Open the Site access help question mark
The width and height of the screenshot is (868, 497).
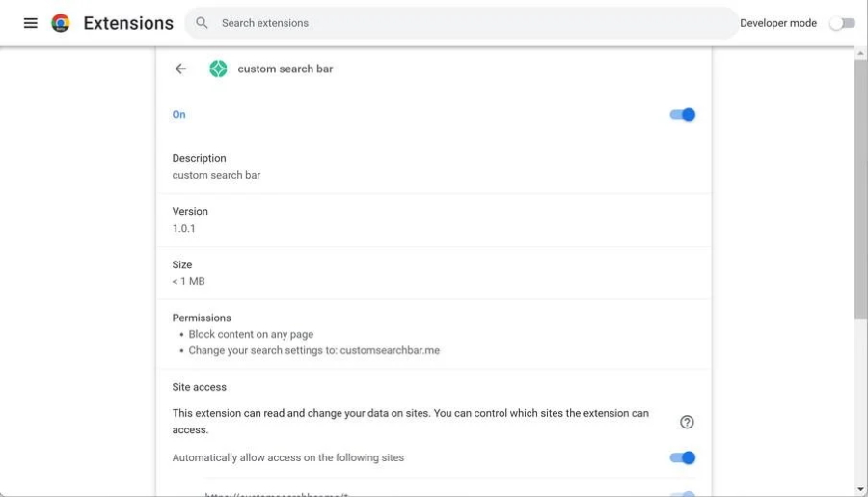tap(687, 422)
